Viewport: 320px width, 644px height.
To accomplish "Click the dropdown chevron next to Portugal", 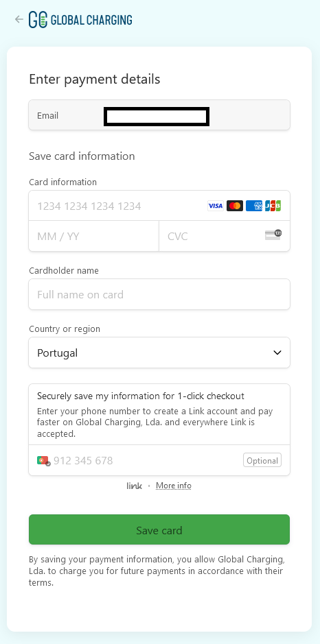I will (x=277, y=353).
